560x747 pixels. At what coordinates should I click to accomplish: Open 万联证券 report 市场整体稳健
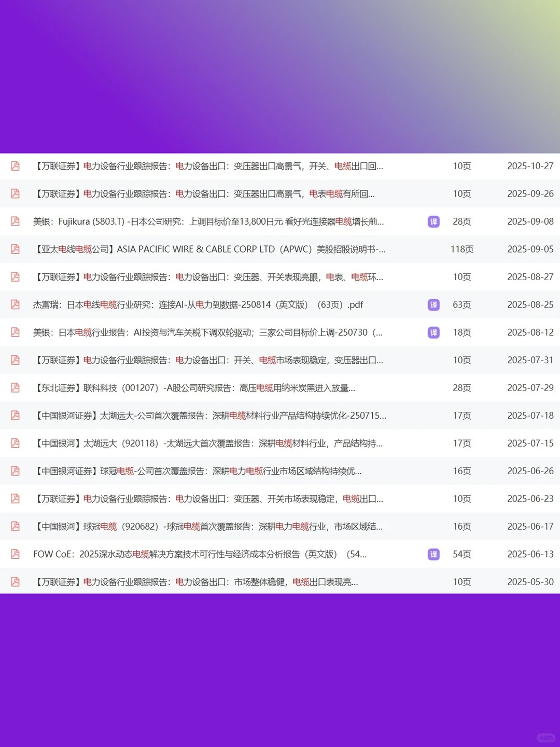point(195,582)
